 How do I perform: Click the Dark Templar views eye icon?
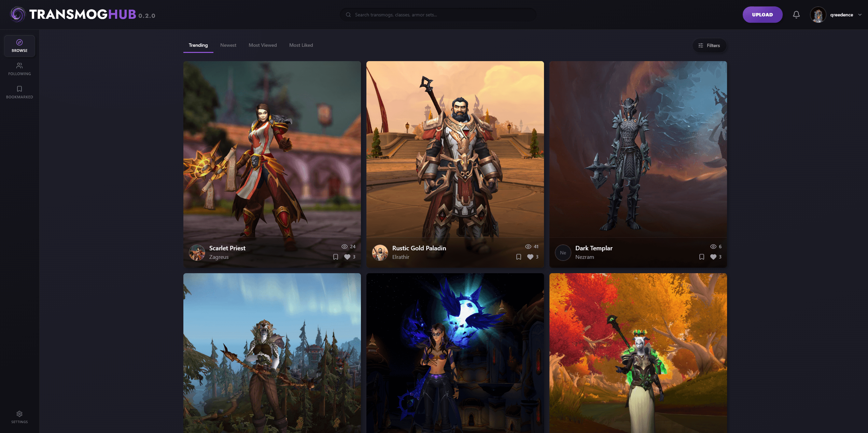tap(713, 247)
